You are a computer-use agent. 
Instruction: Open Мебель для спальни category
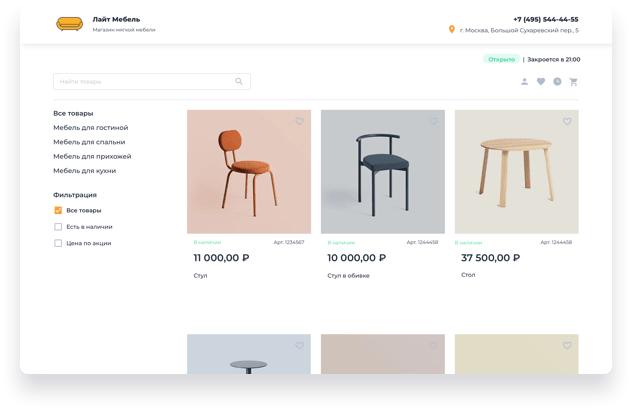(89, 142)
